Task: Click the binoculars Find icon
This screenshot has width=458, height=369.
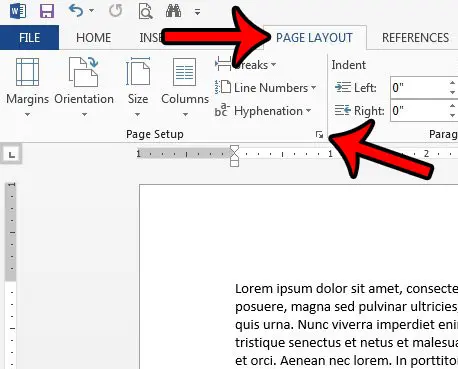Action: tap(173, 11)
